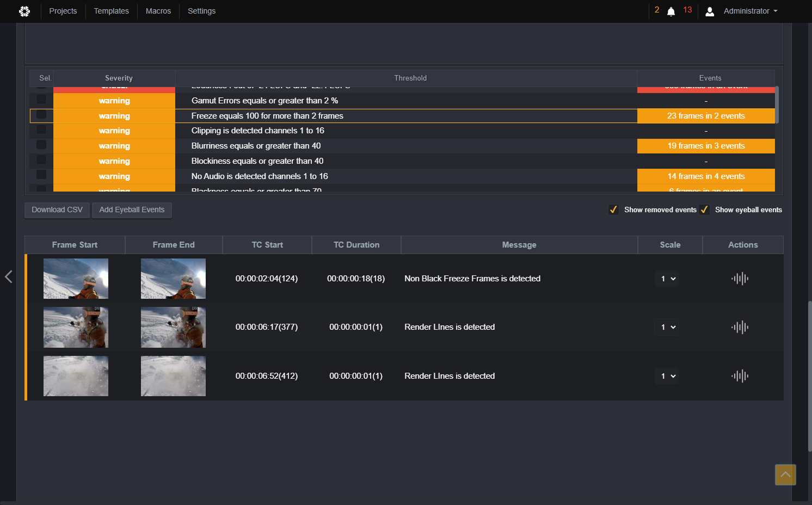Click the Download CSV button
812x505 pixels.
[x=57, y=210]
